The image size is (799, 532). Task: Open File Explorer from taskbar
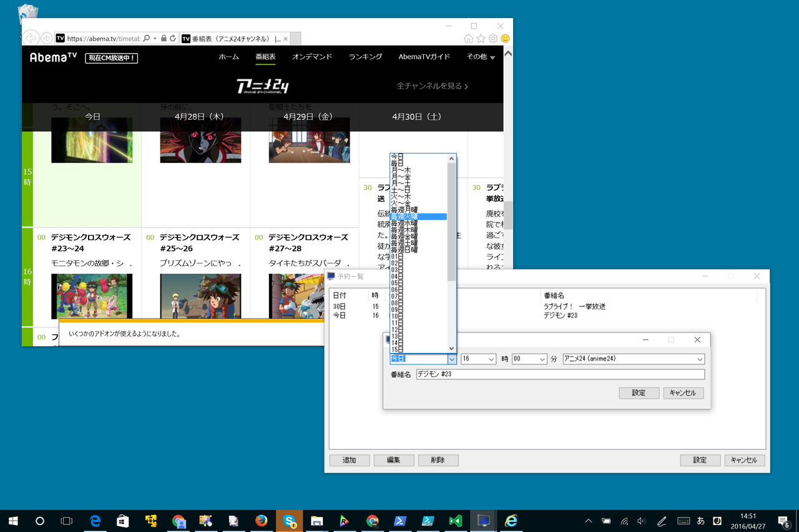(x=316, y=521)
